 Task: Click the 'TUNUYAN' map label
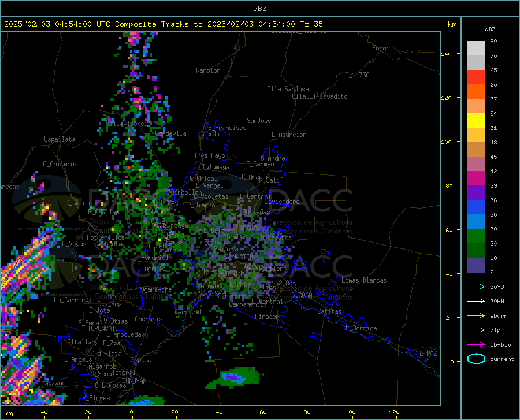pyautogui.click(x=134, y=381)
